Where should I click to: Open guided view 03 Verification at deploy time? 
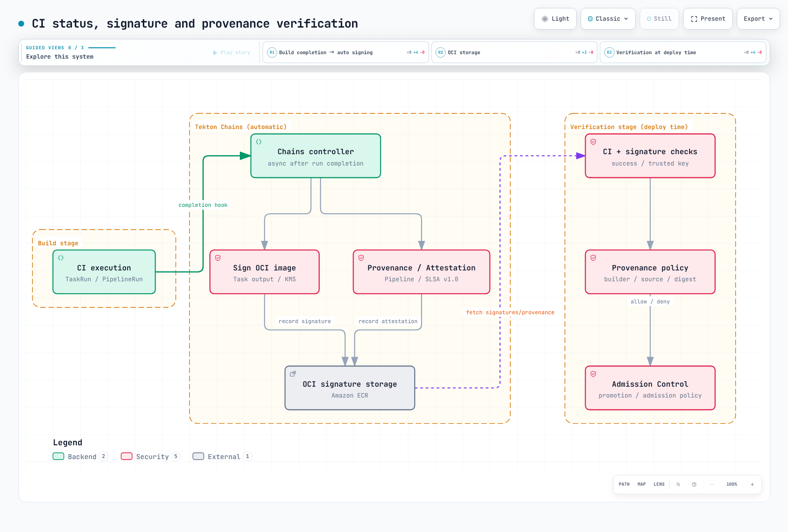click(683, 52)
